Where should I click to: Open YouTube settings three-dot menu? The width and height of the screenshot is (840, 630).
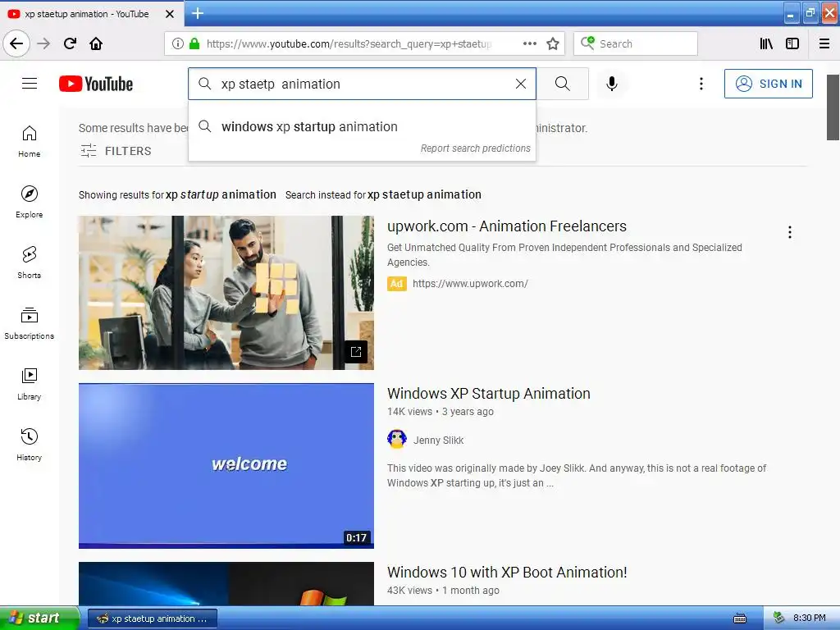click(701, 84)
